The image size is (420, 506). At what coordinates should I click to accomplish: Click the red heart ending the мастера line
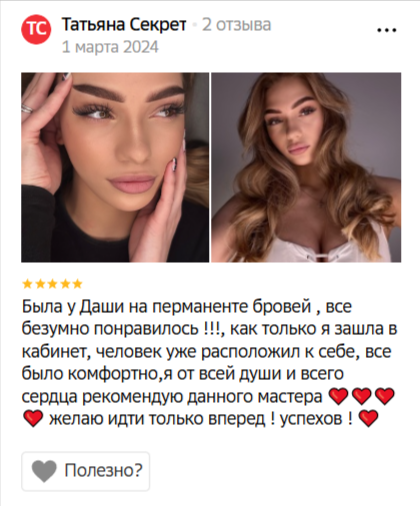385,397
